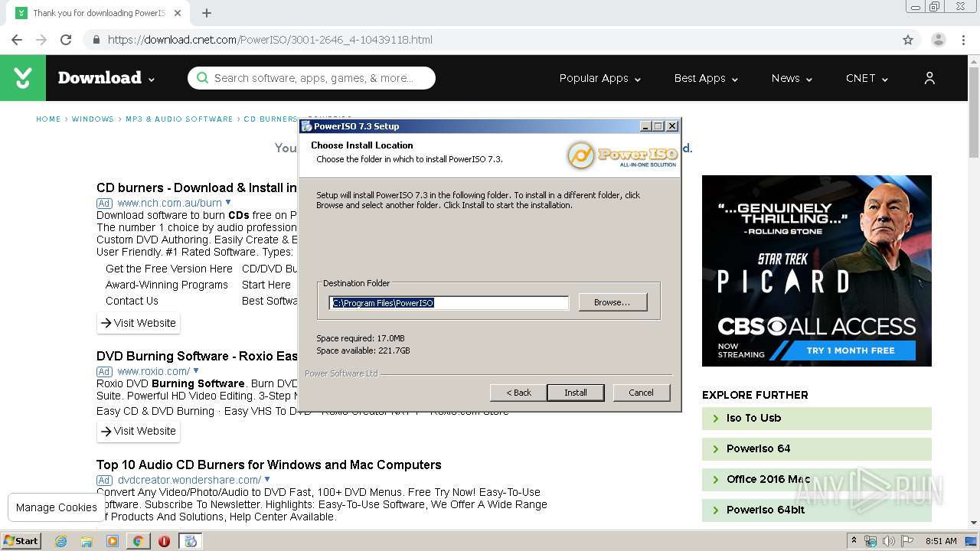Click the page vertical scrollbar

[974, 111]
